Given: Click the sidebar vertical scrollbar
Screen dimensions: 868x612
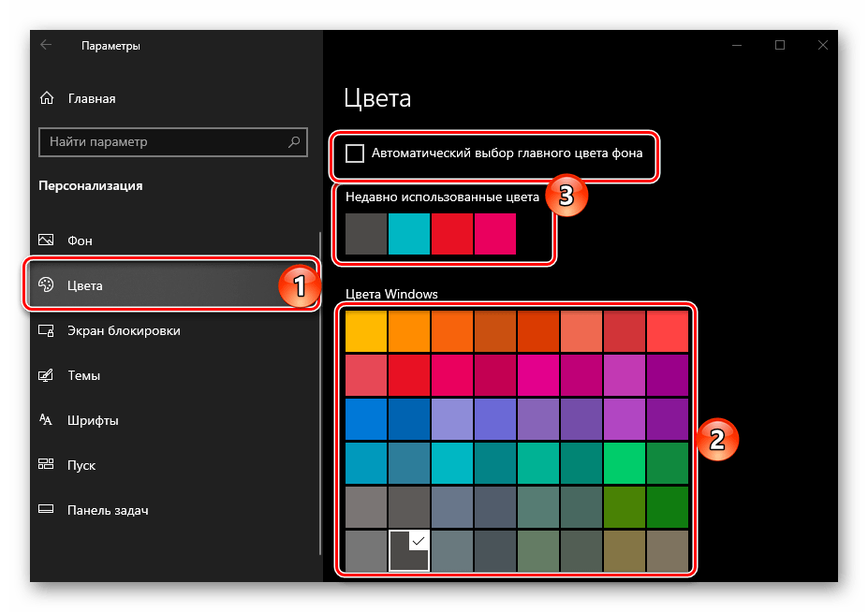Looking at the screenshot, I should click(320, 393).
